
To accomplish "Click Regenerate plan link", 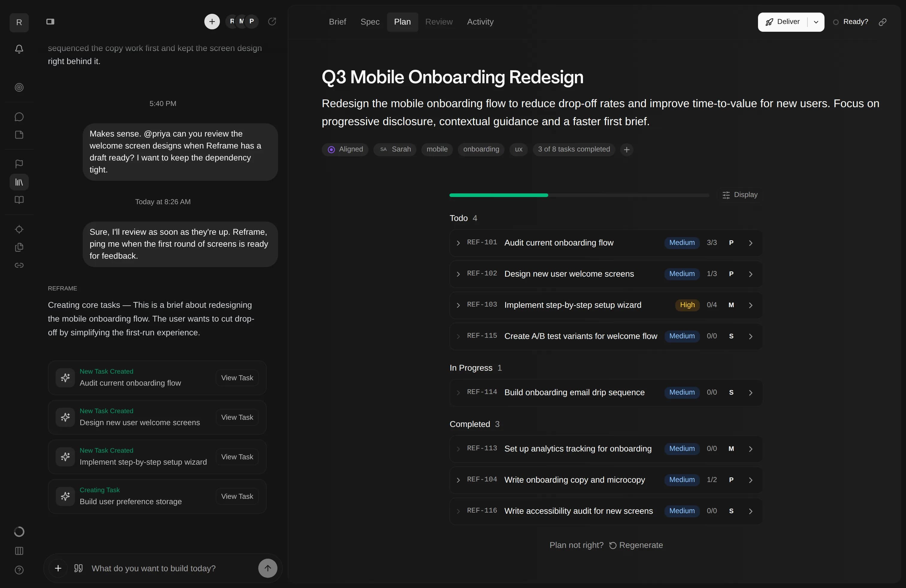I will pos(636,545).
